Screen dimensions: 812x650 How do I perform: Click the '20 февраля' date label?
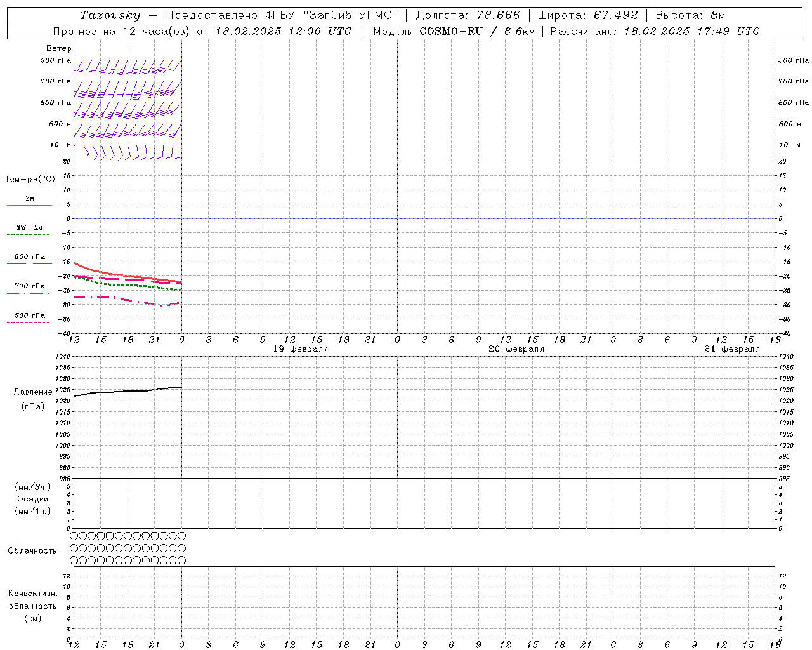(516, 349)
